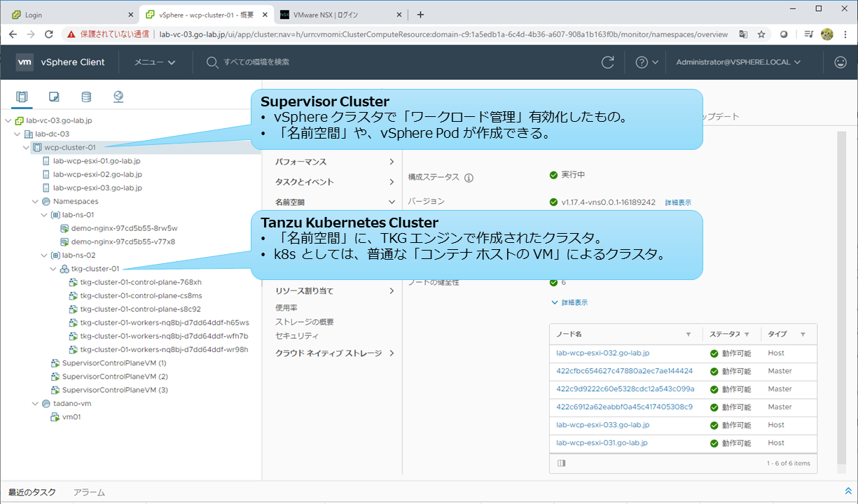The image size is (858, 504).
Task: Collapse the wcp-cluster-01 tree node
Action: pyautogui.click(x=27, y=147)
